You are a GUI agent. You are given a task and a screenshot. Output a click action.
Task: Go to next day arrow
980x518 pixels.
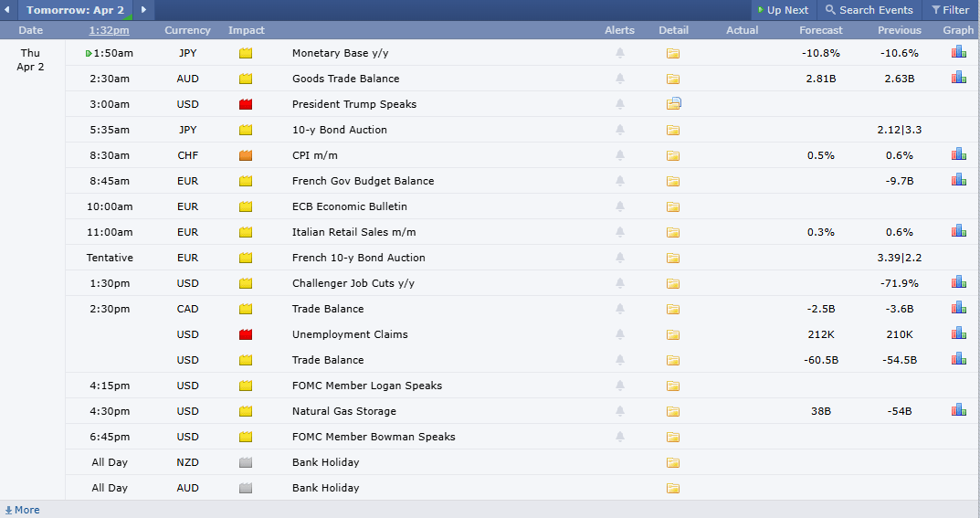tap(143, 10)
